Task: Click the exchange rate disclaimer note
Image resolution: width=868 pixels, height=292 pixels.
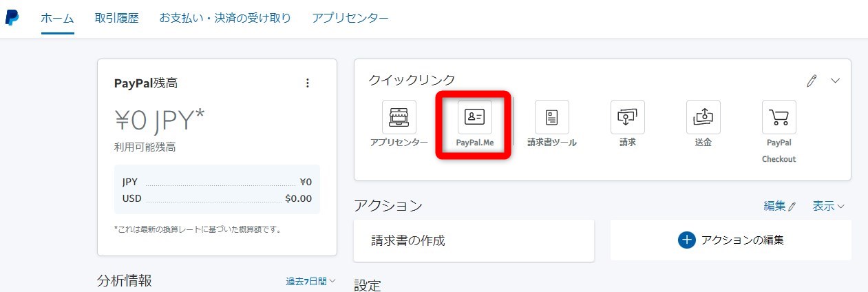Action: pos(198,229)
